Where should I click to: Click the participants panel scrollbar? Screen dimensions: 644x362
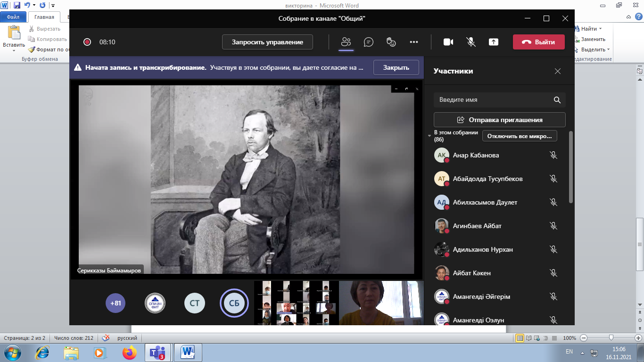pyautogui.click(x=571, y=167)
